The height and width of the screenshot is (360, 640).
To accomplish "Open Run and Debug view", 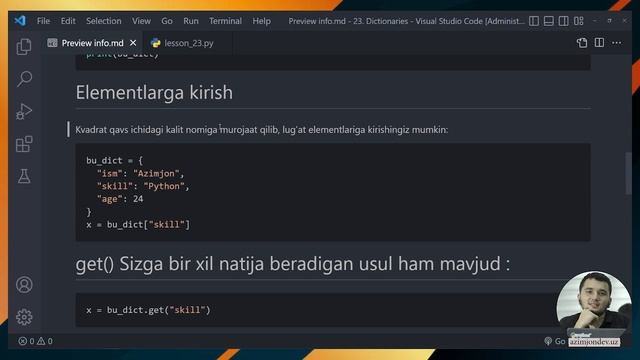I will click(24, 111).
